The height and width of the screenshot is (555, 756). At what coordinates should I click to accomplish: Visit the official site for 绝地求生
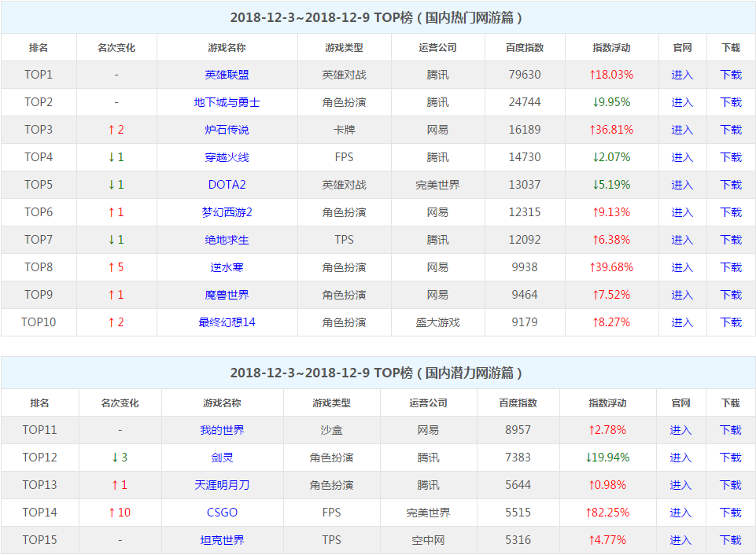(682, 240)
